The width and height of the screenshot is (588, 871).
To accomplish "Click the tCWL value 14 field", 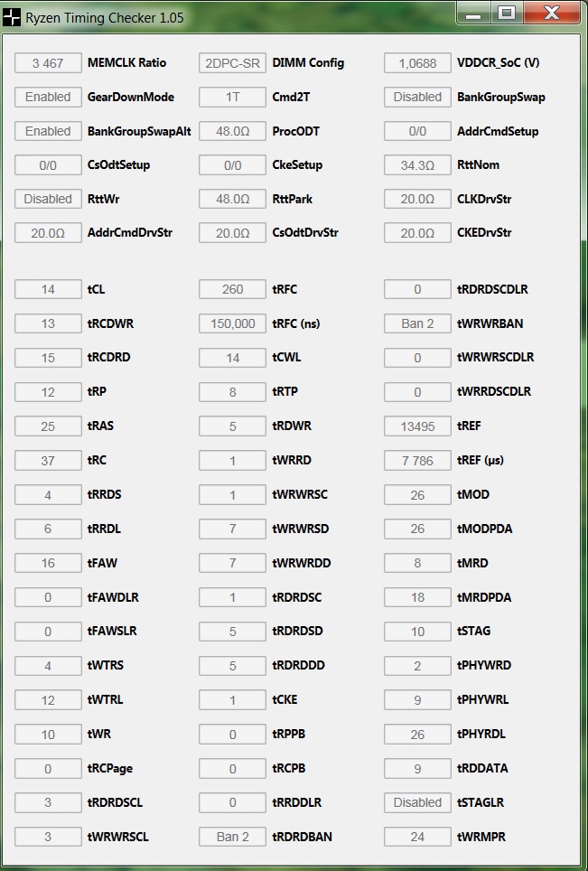I will (x=233, y=358).
